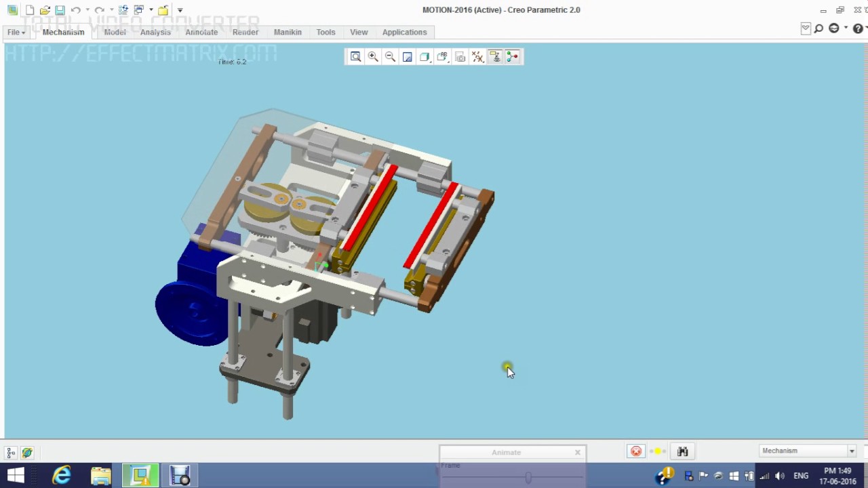The width and height of the screenshot is (868, 488).
Task: Toggle the Spin Center icon
Action: [512, 57]
